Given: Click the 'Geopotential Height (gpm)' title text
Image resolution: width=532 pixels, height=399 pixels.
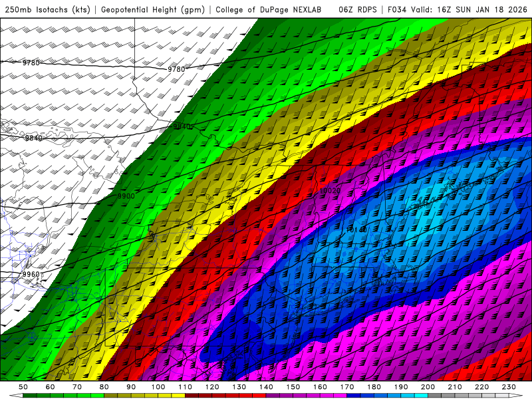Looking at the screenshot, I should pyautogui.click(x=153, y=9).
